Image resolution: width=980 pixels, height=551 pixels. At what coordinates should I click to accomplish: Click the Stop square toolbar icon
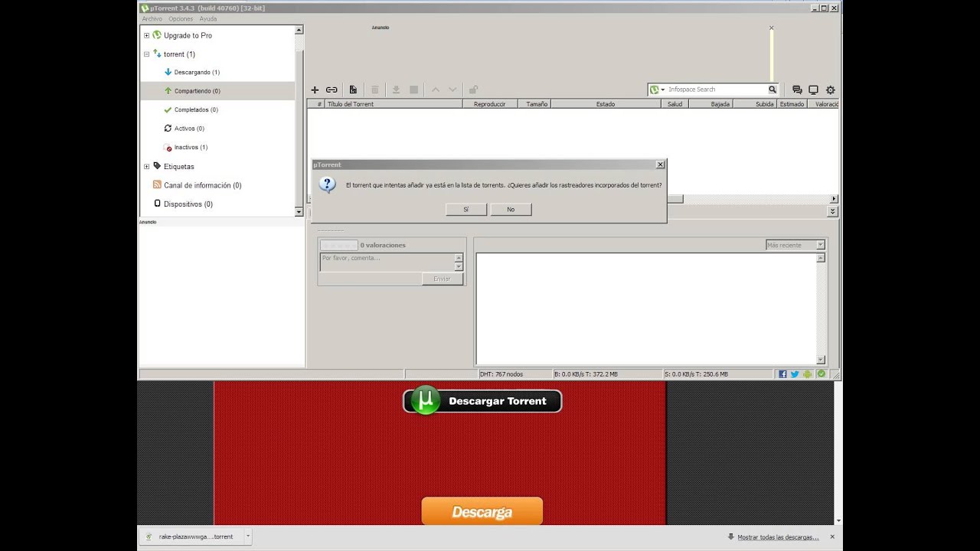(413, 90)
